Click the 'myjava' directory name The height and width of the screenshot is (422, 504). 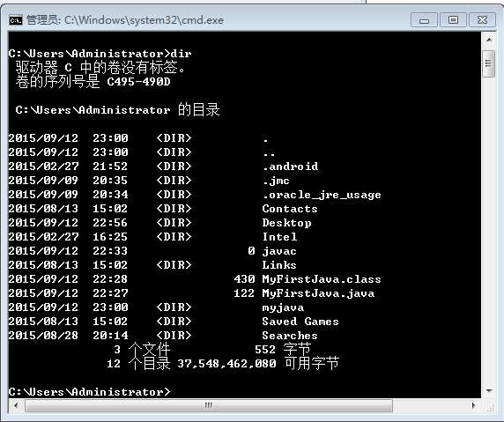point(283,307)
